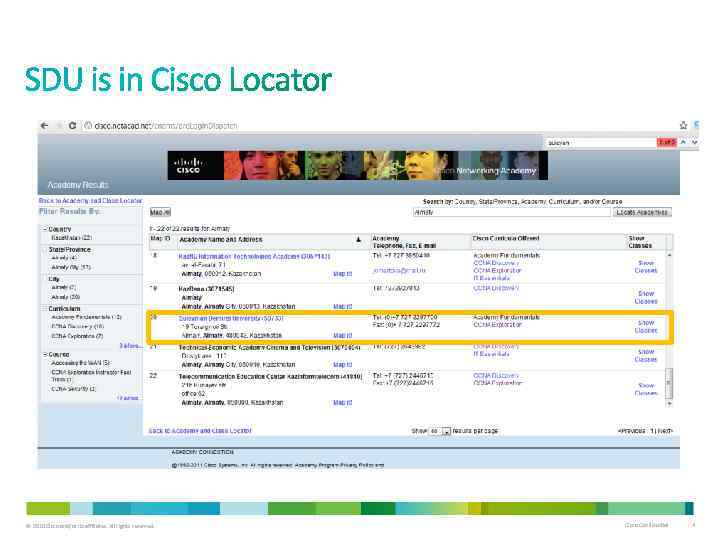Show Classes for Telecommunication Education Center row

coord(646,389)
